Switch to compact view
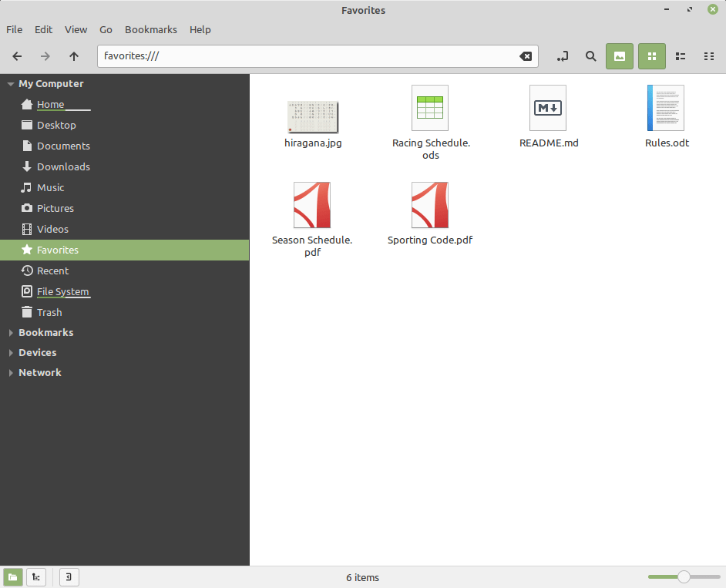This screenshot has width=726, height=588. pos(709,56)
